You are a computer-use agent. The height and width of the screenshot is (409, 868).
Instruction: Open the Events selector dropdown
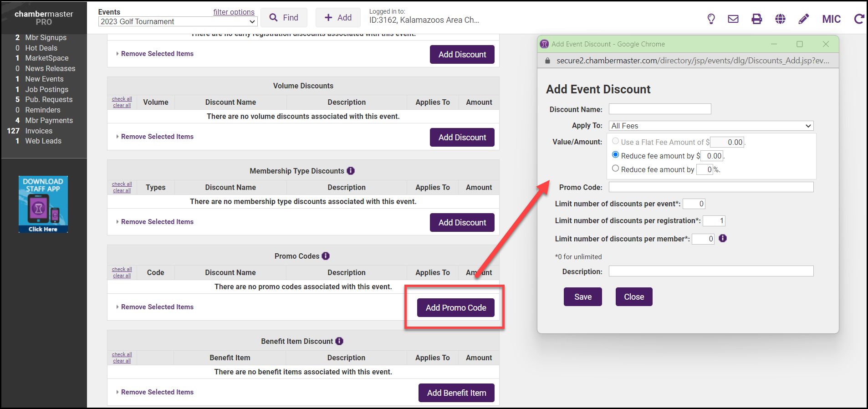(178, 21)
